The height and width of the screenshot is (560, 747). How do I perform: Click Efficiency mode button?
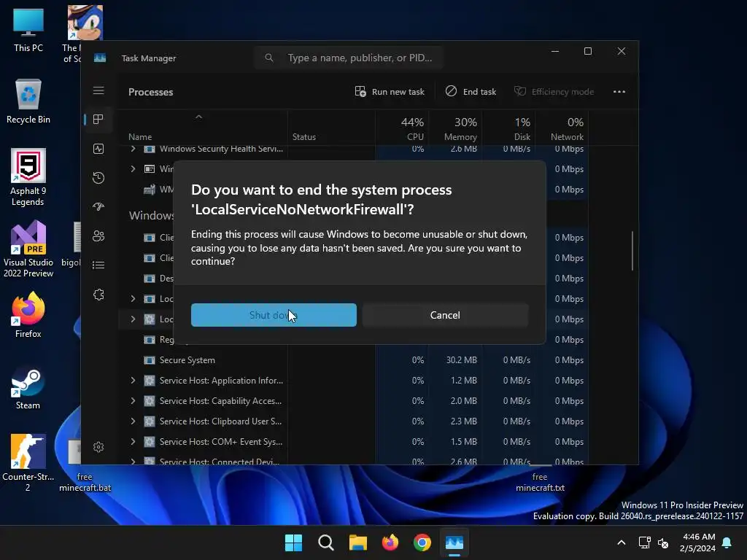[554, 91]
